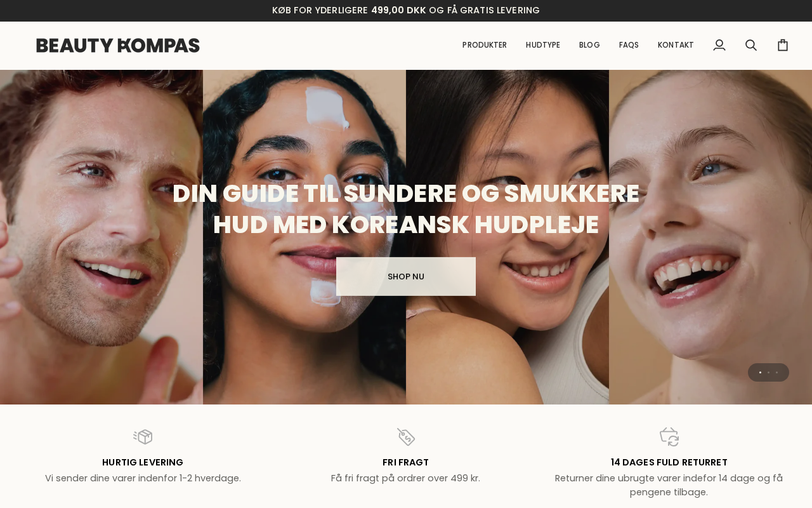
Task: Open the FAQs menu item
Action: (x=629, y=45)
